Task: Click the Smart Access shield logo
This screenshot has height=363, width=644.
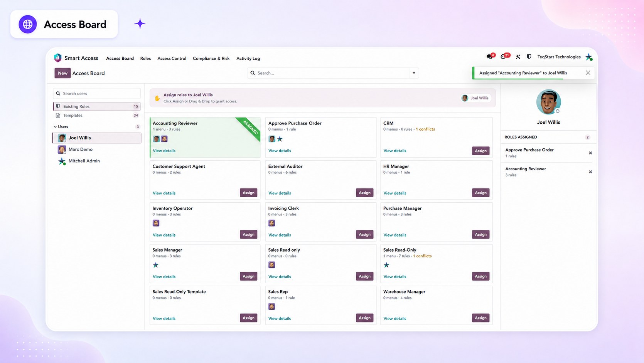Action: pyautogui.click(x=58, y=58)
